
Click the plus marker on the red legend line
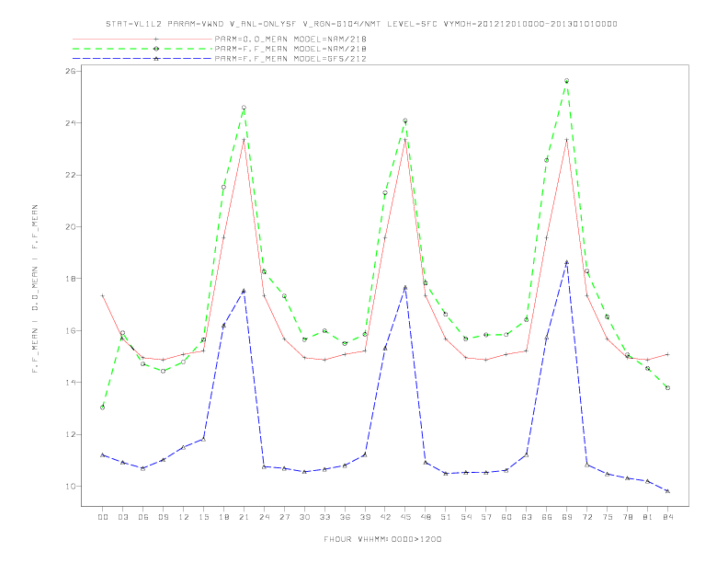coord(156,39)
